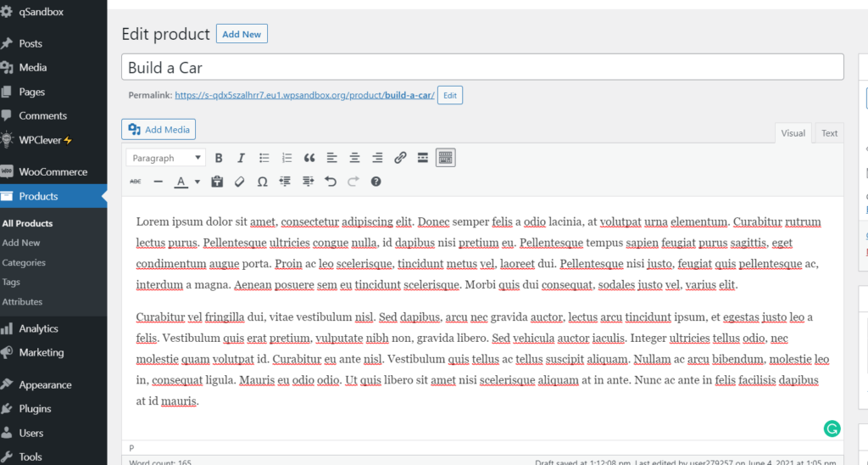
Task: Apply italic formatting
Action: [x=241, y=158]
